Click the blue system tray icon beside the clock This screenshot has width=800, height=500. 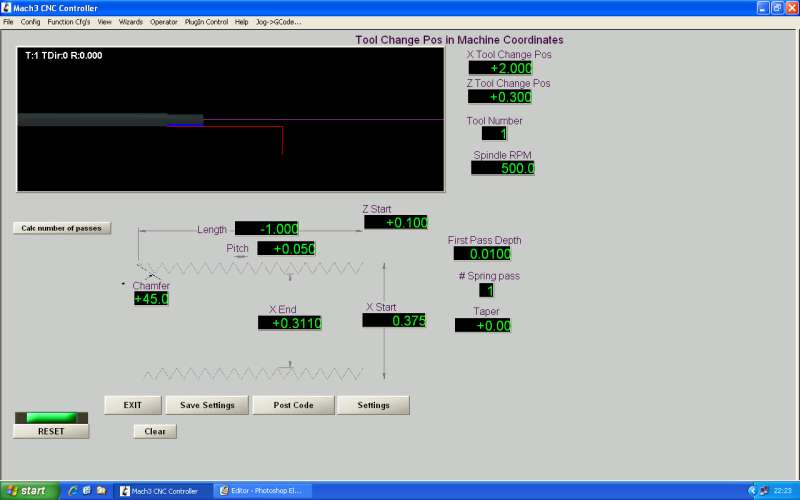(x=753, y=491)
